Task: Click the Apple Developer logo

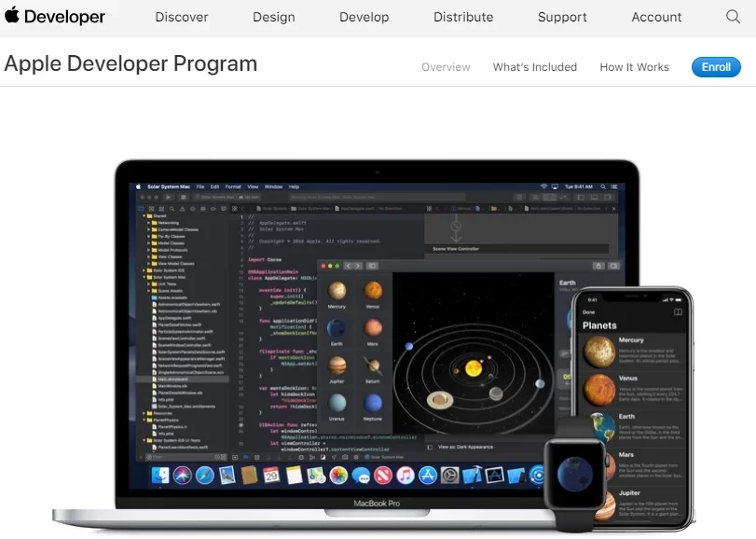Action: (55, 17)
